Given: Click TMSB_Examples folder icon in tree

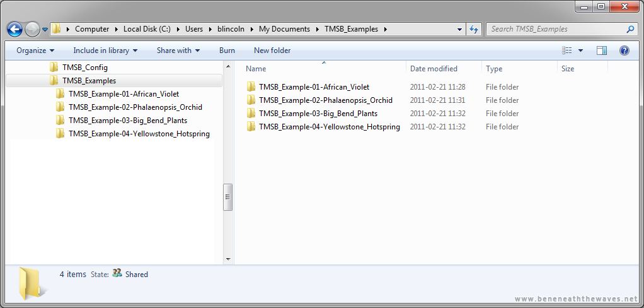Looking at the screenshot, I should (54, 80).
